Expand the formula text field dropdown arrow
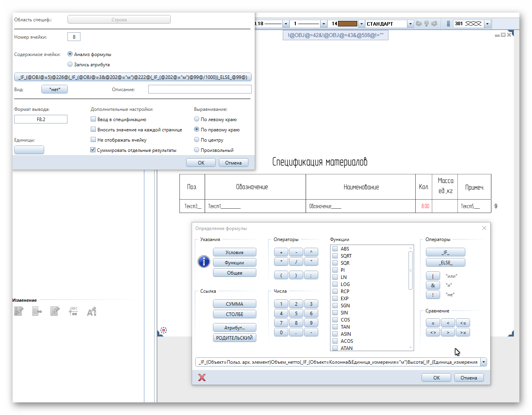The height and width of the screenshot is (415, 532). coord(483,362)
